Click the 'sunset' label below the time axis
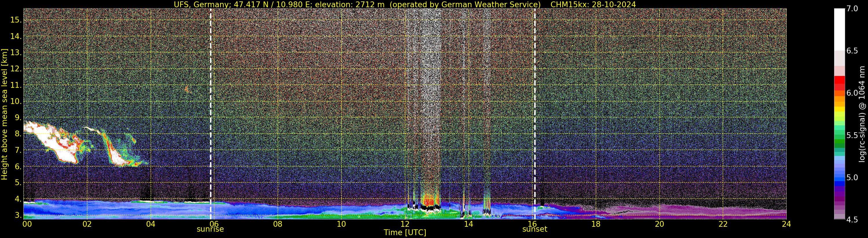Viewport: 868px width, 238px height. 535,229
